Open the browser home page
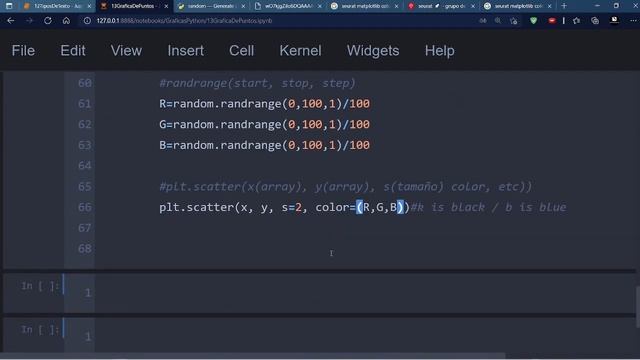Screen dimensions: 640x360 point(66,20)
